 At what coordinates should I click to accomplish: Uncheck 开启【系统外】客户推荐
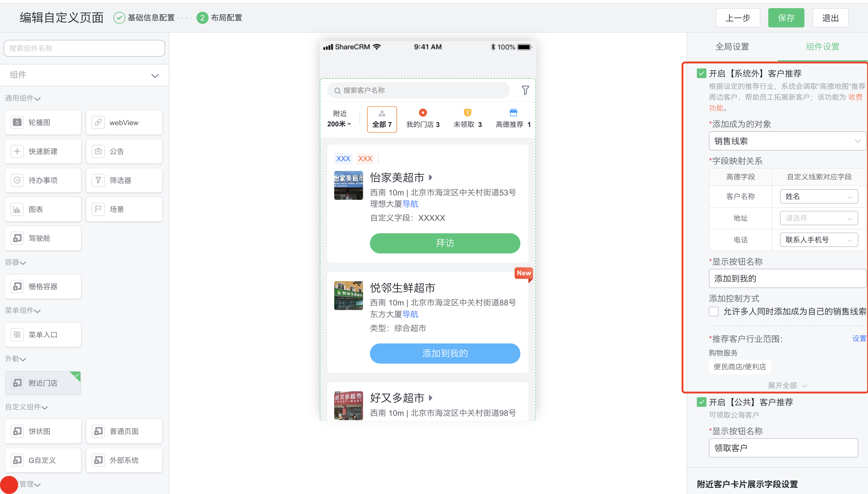701,73
